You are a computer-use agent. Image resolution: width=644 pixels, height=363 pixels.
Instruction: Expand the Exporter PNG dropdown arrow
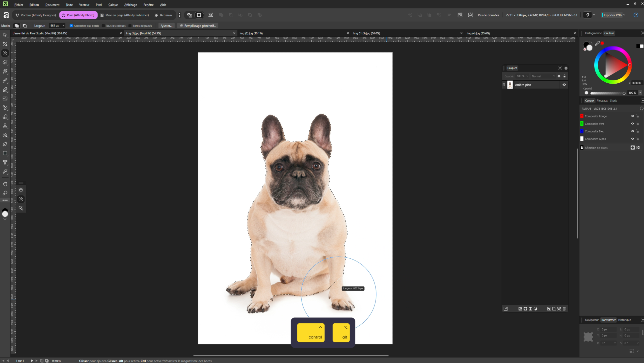(625, 15)
